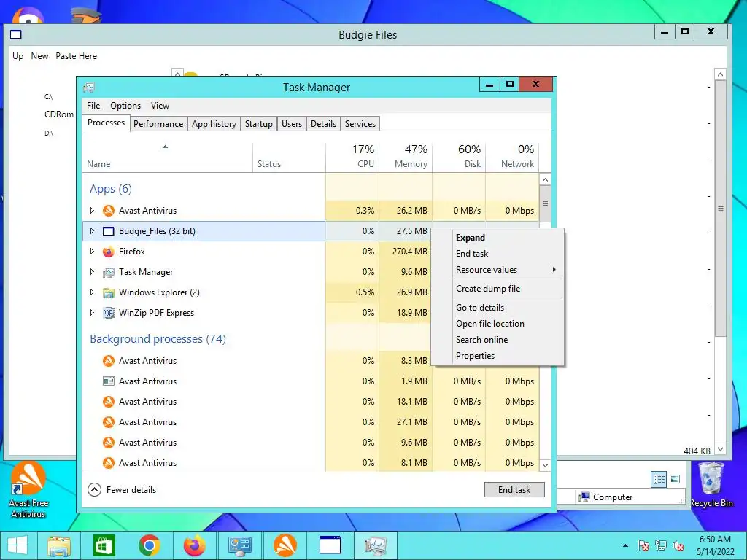Switch to the Startup tab
Viewport: 747px width, 560px height.
pos(259,124)
